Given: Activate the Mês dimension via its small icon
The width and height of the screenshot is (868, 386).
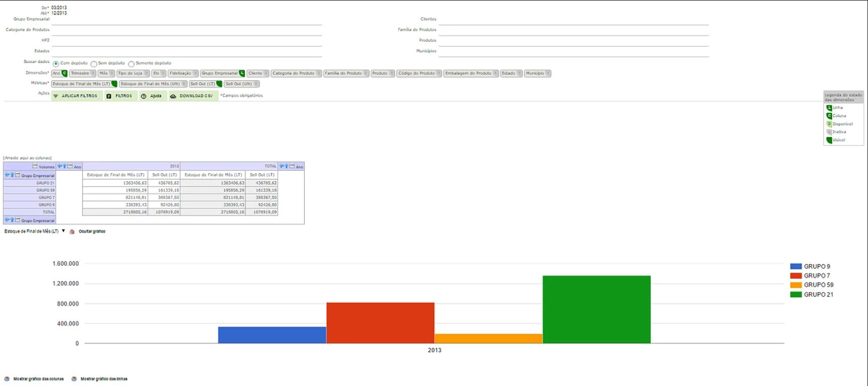Looking at the screenshot, I should tap(111, 73).
